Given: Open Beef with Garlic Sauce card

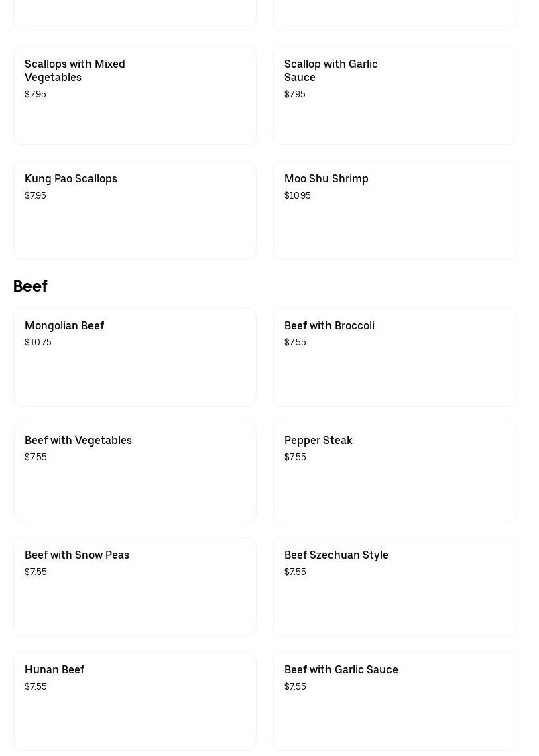Looking at the screenshot, I should (394, 702).
